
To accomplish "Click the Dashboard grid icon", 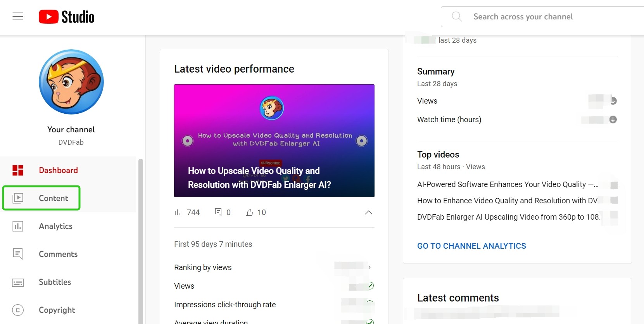I will coord(18,170).
